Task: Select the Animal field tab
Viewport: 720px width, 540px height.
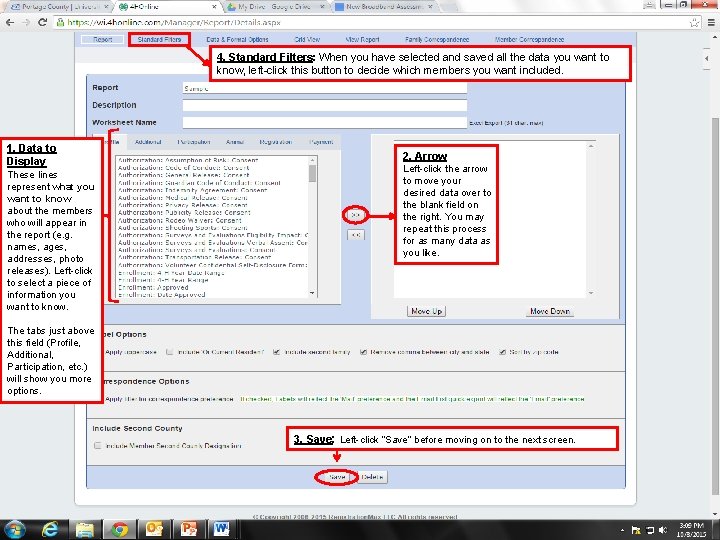Action: point(235,142)
